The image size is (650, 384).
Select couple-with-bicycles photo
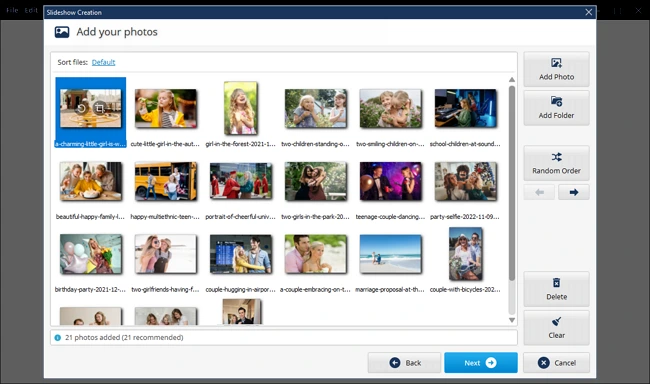pos(466,254)
